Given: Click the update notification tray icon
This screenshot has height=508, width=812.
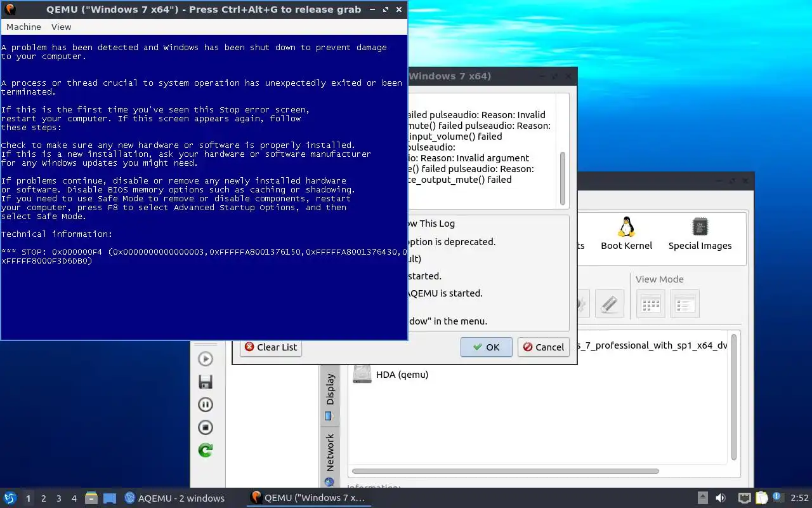Looking at the screenshot, I should 777,498.
